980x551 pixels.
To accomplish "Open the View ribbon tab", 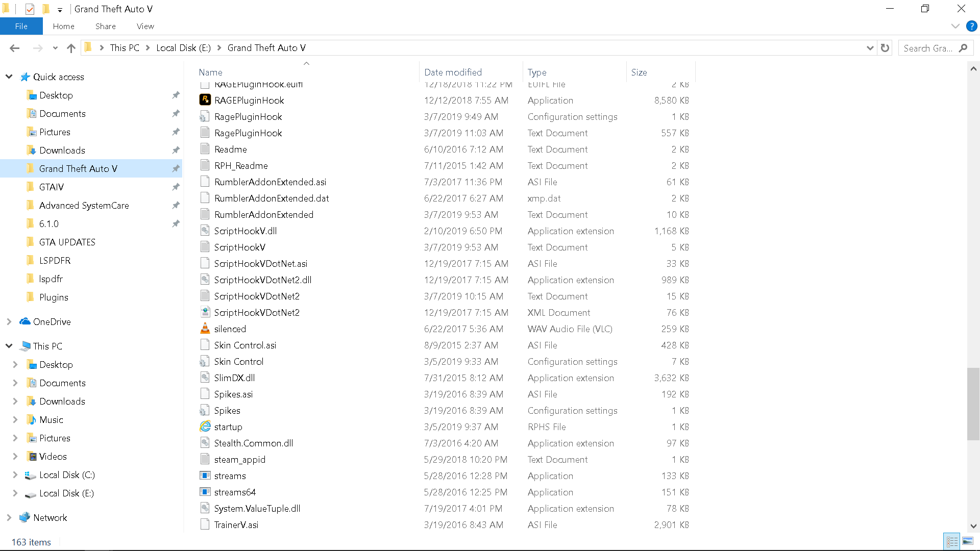I will pyautogui.click(x=145, y=26).
